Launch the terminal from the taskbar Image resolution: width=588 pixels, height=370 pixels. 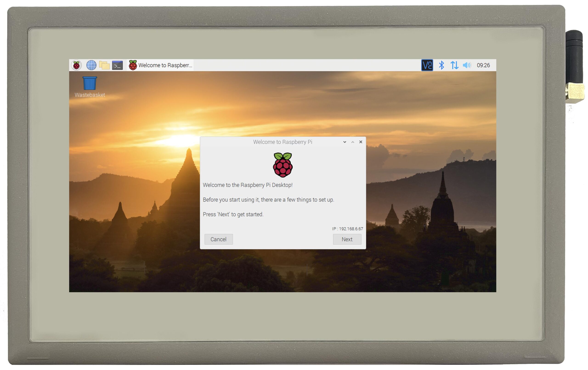(117, 65)
